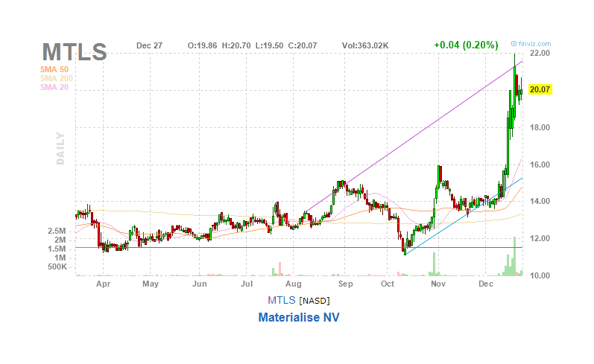Click the 22.00 price axis label

coord(540,53)
